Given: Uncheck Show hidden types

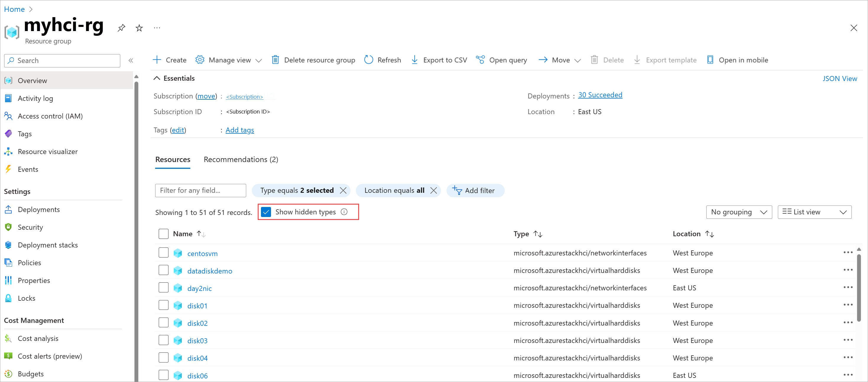Looking at the screenshot, I should click(266, 212).
